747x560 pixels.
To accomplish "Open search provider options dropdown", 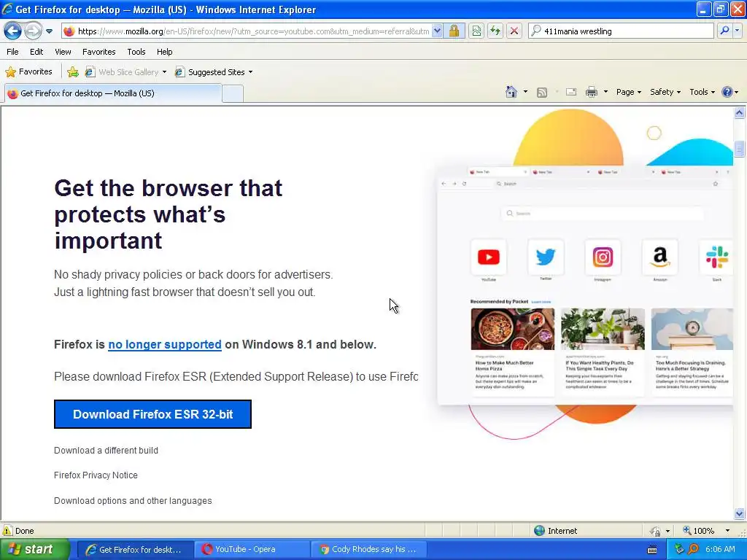I will tap(737, 31).
